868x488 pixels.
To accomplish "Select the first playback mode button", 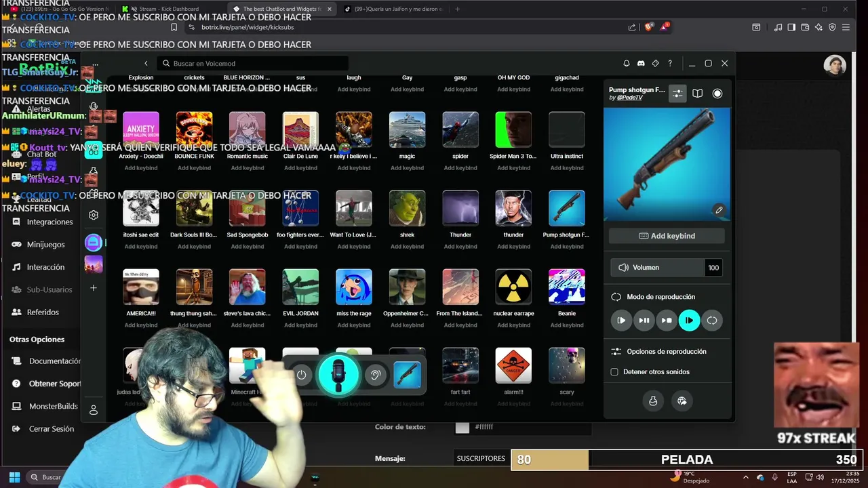I will (621, 321).
